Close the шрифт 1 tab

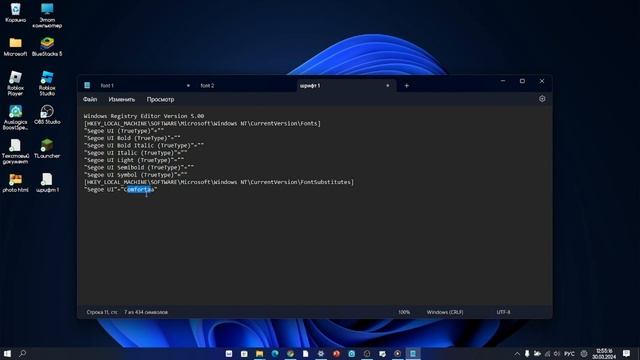[388, 86]
